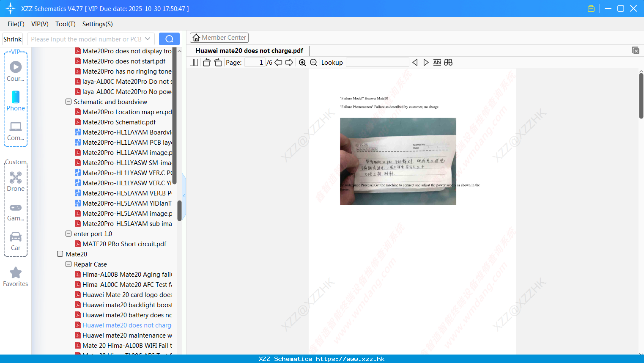This screenshot has width=644, height=363.
Task: Open the VIP(V) menu
Action: click(40, 24)
